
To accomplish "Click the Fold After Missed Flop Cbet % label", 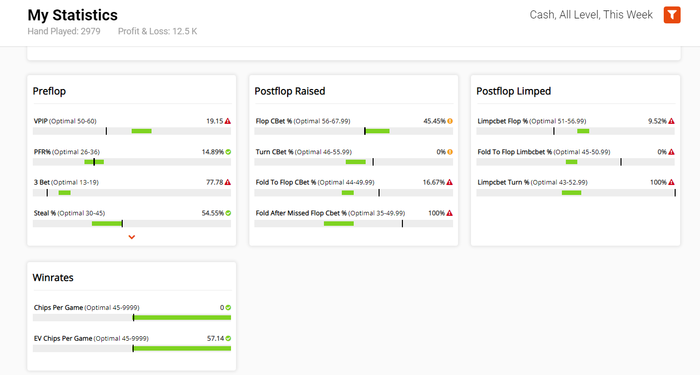I will pos(301,213).
